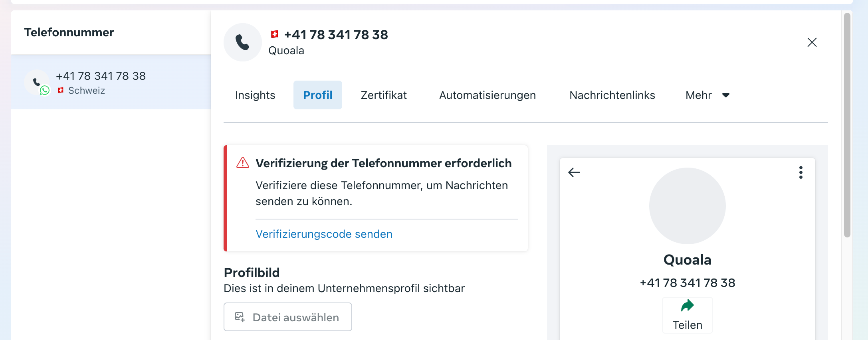Click the phone icon in header
Screen dimensions: 868x340
pos(242,42)
